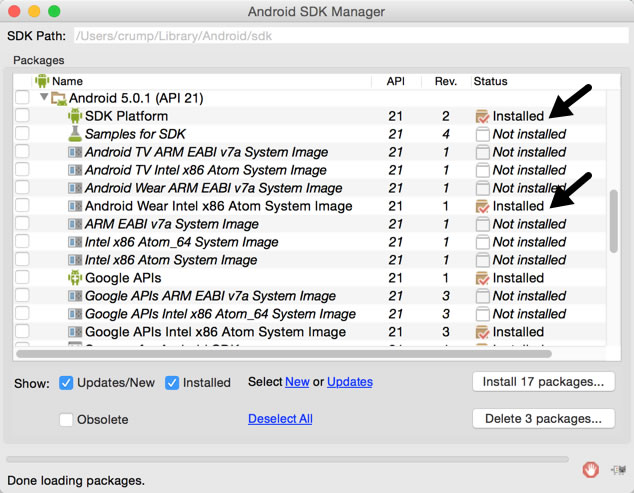Viewport: 634px width, 493px height.
Task: Click the Android TV Intel x86 Atom image icon
Action: (x=75, y=170)
